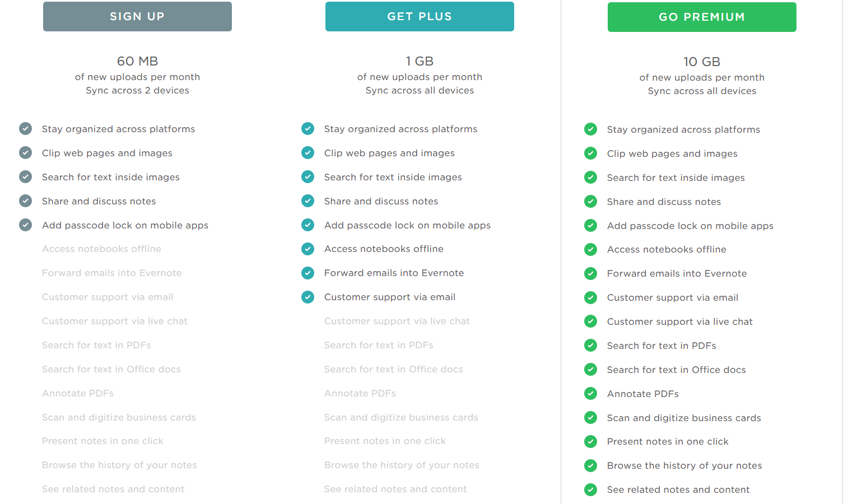Screen dimensions: 848x504
Task: Select the Clip web pages checkmark in Plus column
Action: pyautogui.click(x=307, y=152)
